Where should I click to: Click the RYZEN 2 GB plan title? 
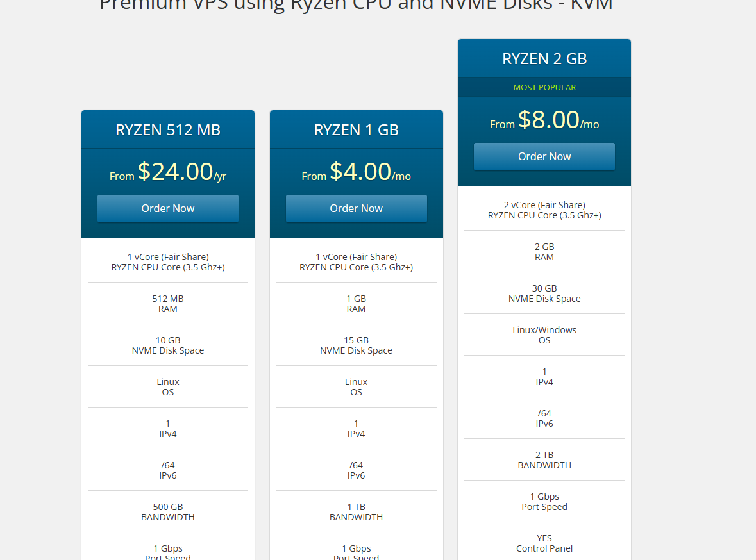tap(544, 59)
